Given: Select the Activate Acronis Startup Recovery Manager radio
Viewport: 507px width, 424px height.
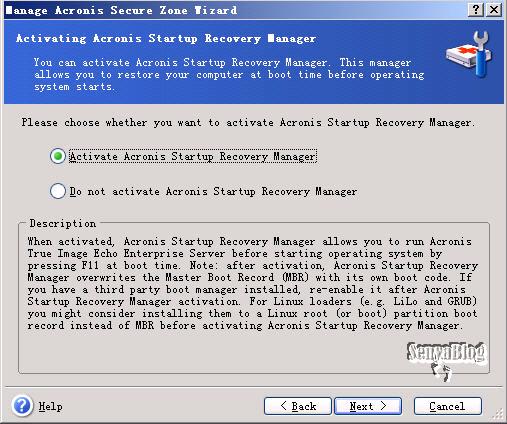Looking at the screenshot, I should coord(58,156).
